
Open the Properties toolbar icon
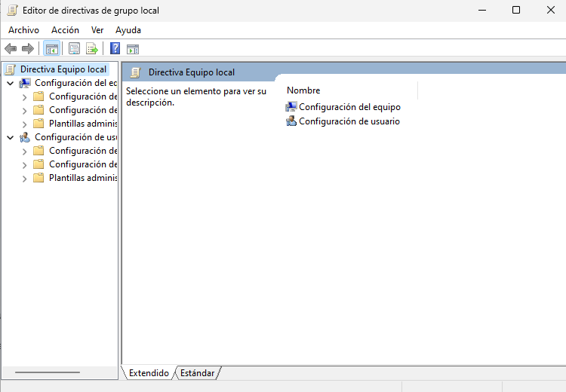tap(75, 48)
